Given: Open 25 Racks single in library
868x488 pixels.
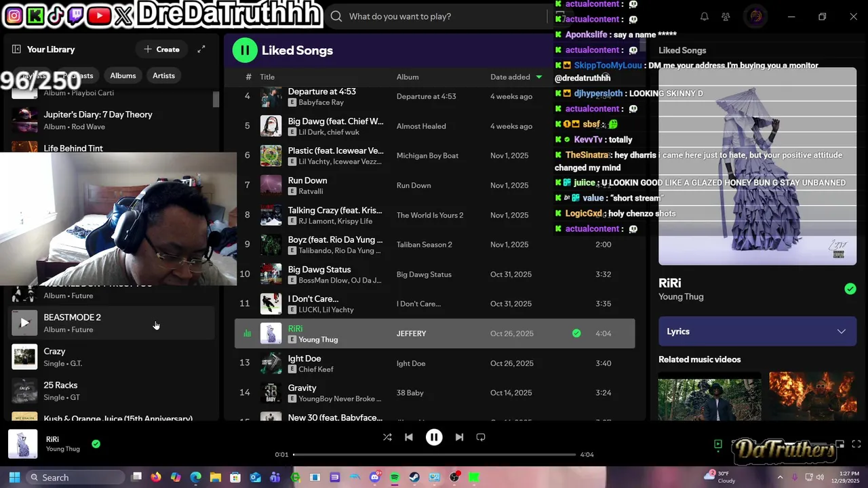Looking at the screenshot, I should (113, 390).
